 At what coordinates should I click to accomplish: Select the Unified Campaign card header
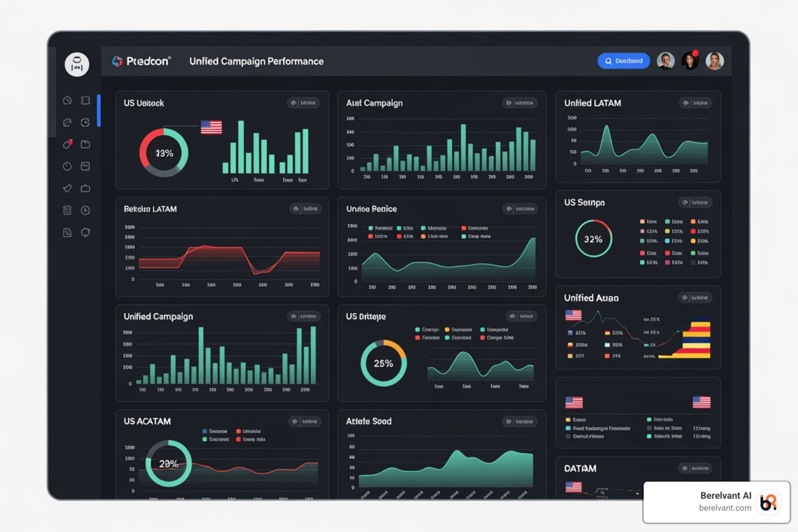point(158,316)
